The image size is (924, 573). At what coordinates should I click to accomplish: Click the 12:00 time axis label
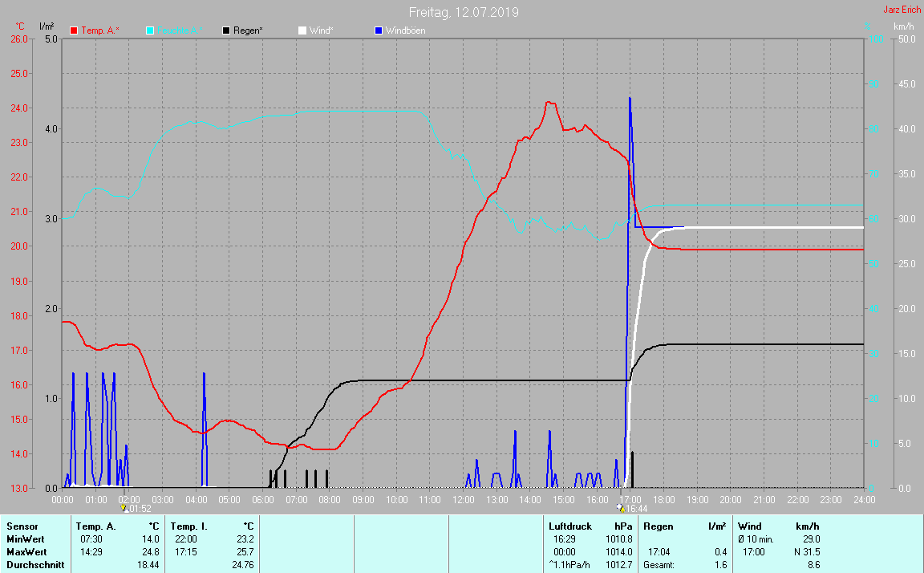(x=463, y=499)
